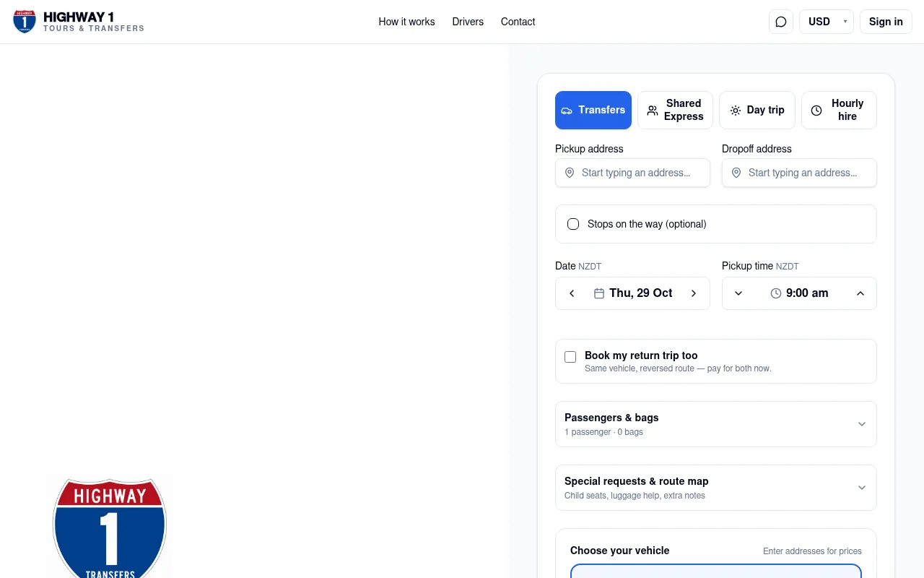Image resolution: width=924 pixels, height=578 pixels.
Task: Click the large Highway 1 Transfers shield image
Action: (110, 527)
